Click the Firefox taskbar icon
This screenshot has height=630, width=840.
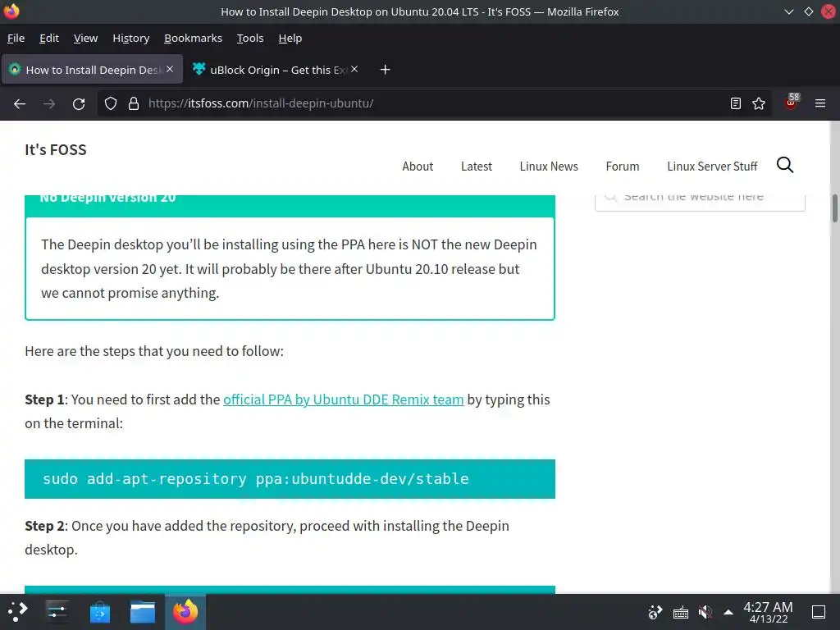185,611
